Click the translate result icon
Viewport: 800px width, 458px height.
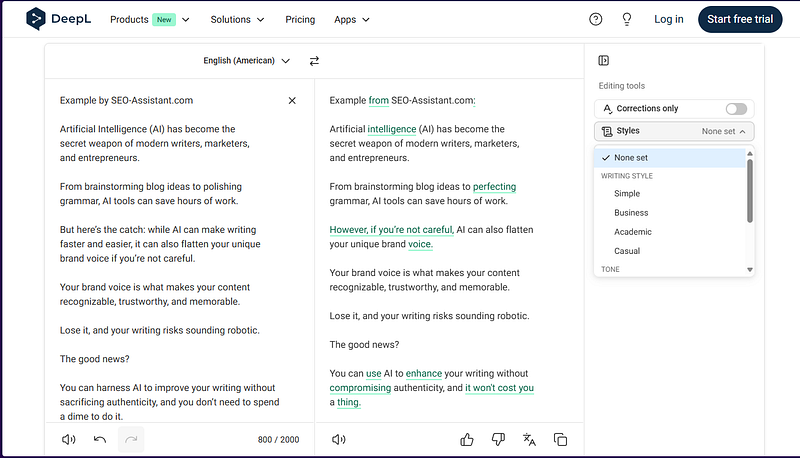529,439
